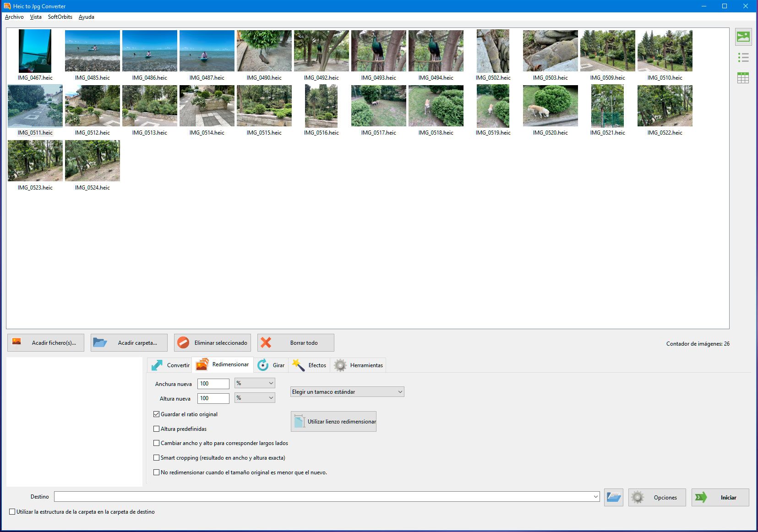The image size is (758, 532).
Task: Select thumbnail IMG_0509.heic
Action: coord(608,51)
